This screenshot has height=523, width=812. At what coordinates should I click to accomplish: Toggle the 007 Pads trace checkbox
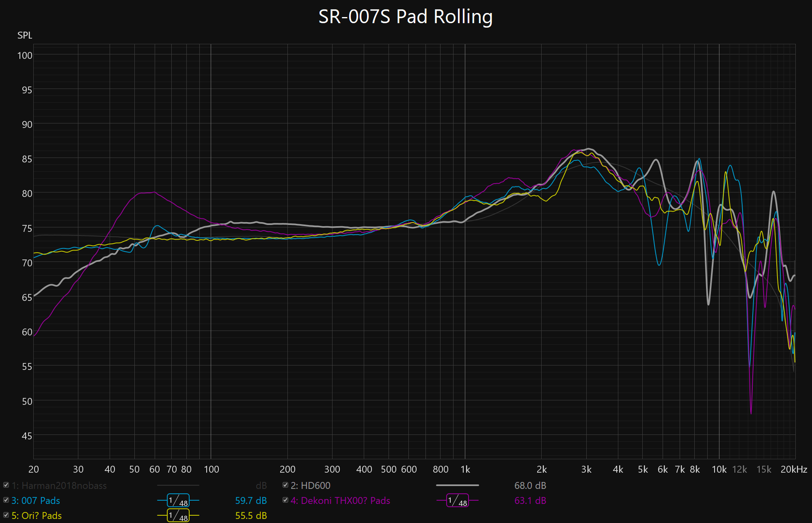(6, 500)
